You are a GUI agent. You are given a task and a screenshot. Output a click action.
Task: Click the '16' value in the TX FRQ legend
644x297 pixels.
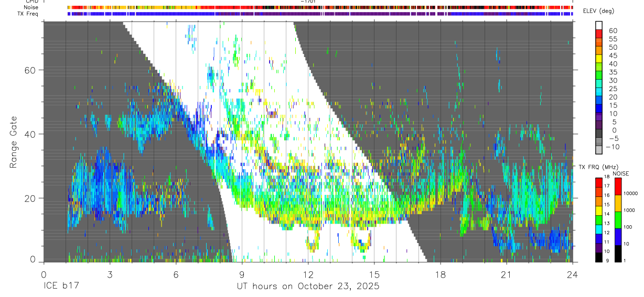click(607, 195)
